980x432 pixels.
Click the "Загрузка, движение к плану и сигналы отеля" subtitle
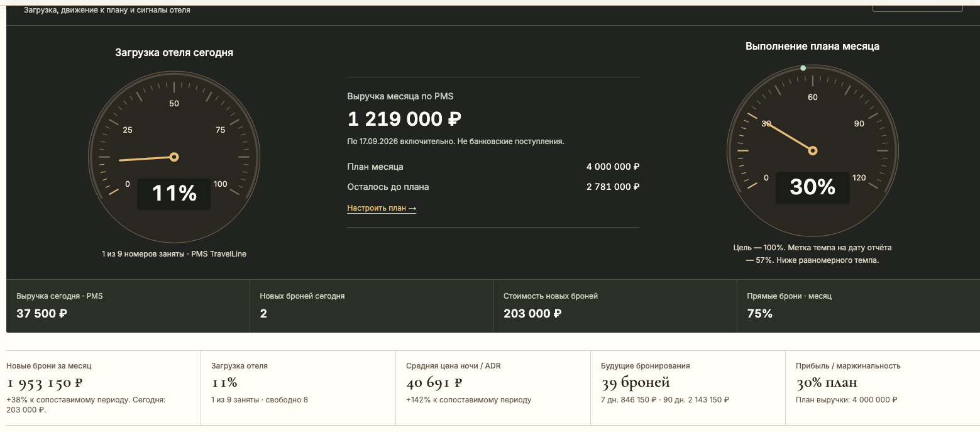tap(107, 11)
